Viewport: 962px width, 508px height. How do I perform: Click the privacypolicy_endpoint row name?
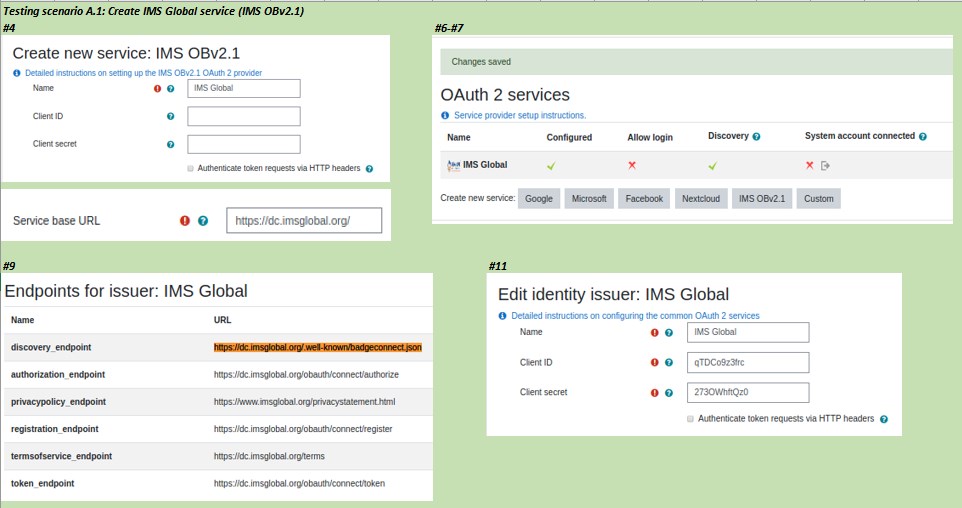(x=58, y=402)
